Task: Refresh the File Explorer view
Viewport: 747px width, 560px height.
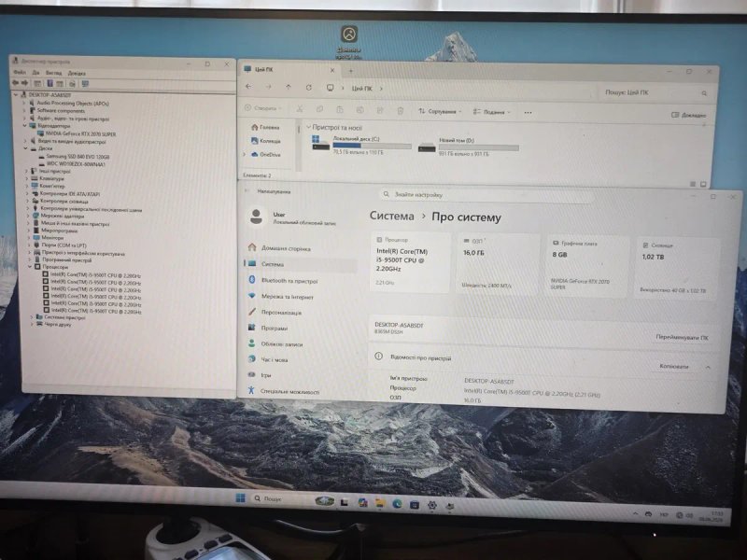Action: [x=309, y=88]
